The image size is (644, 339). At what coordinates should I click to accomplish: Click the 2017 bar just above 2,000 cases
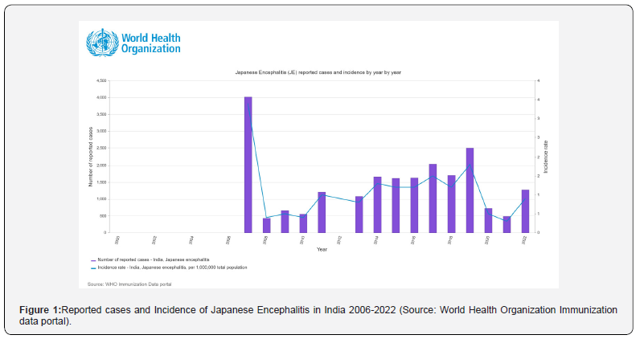(433, 198)
